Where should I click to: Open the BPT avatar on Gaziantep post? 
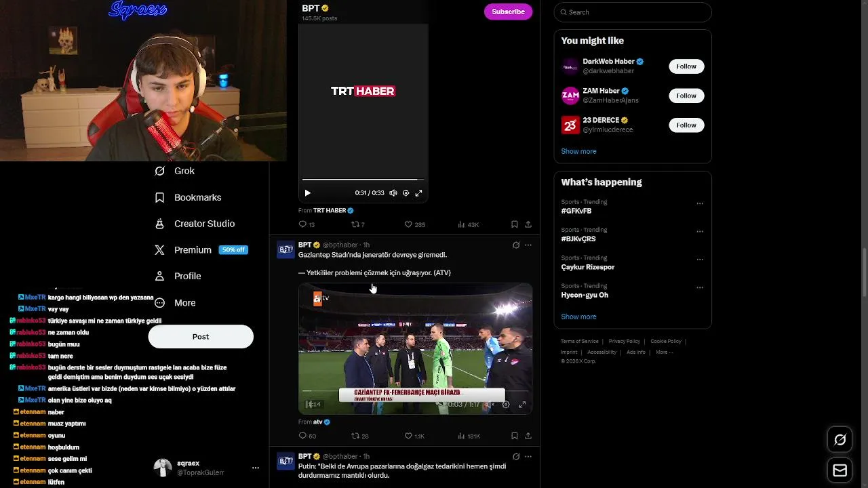[285, 249]
